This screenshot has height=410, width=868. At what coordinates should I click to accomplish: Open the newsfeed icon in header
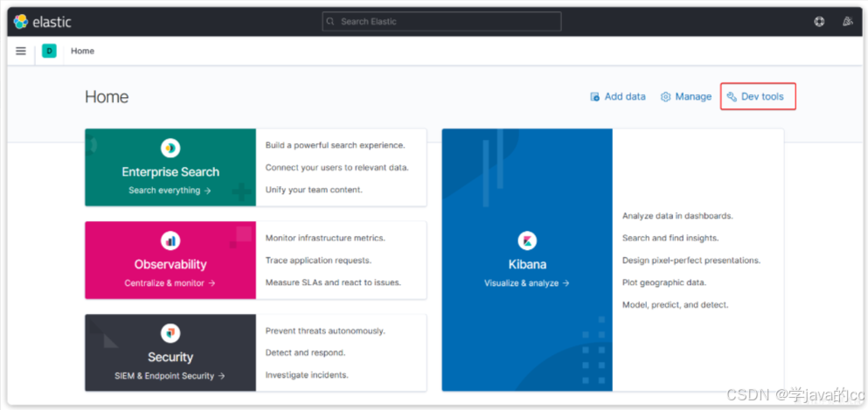pos(848,22)
